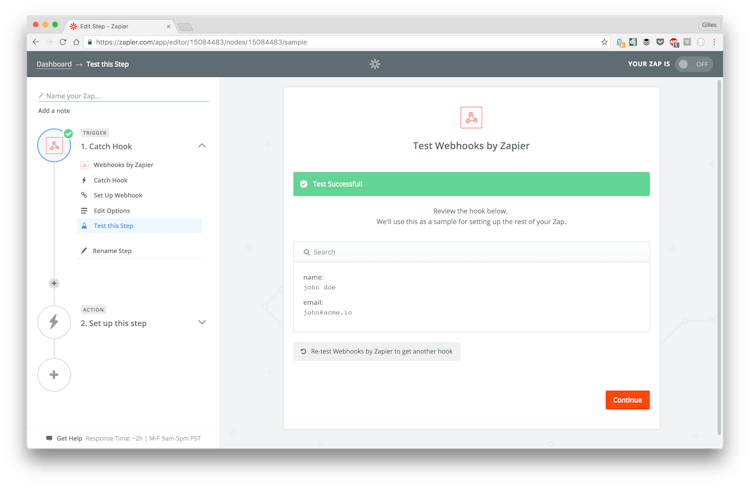Reload the page with browser refresh icon
Screen dimensions: 750x487
63,42
